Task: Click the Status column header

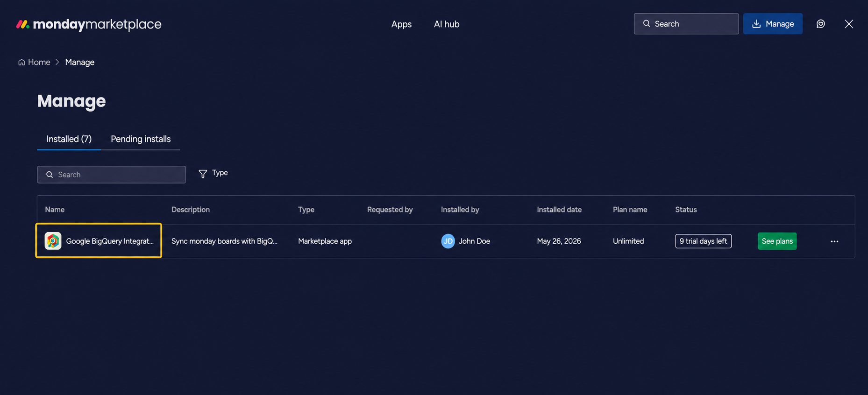Action: (686, 210)
